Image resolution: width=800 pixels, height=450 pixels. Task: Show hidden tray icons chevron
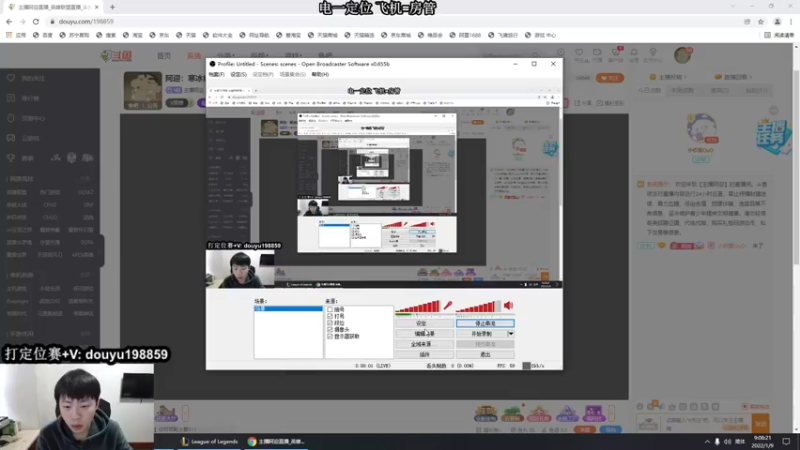pyautogui.click(x=707, y=441)
